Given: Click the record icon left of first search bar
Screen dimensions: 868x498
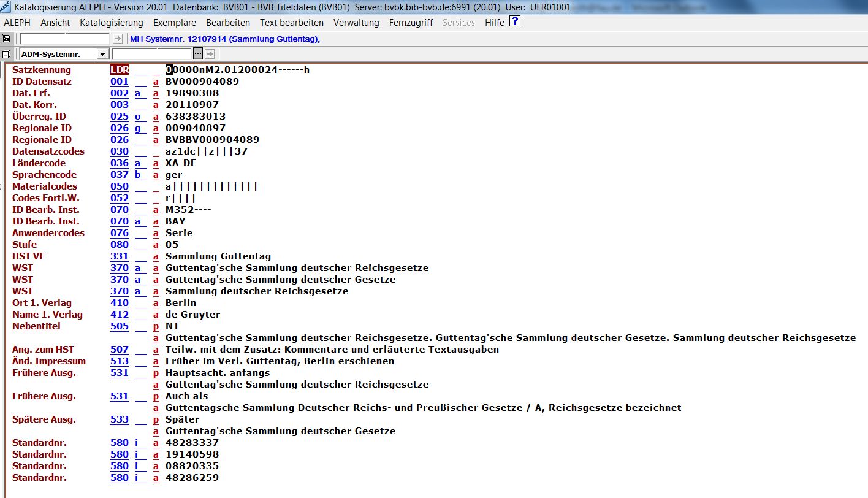Looking at the screenshot, I should 7,39.
